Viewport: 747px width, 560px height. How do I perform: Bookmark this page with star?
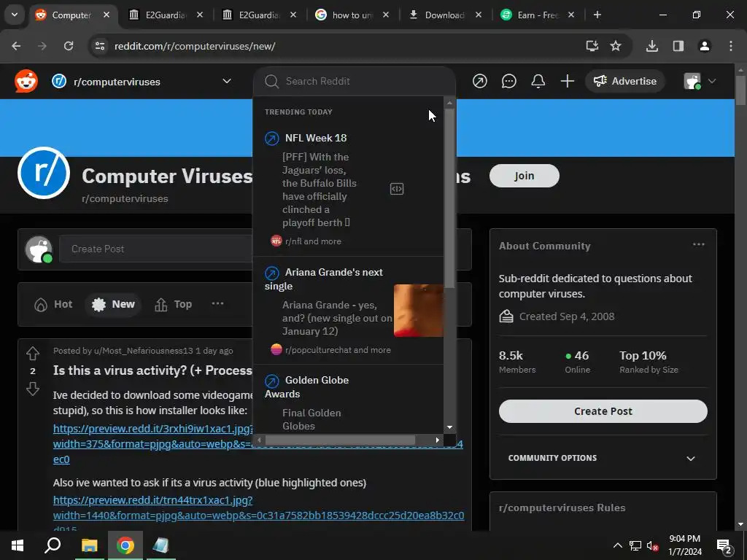point(616,46)
